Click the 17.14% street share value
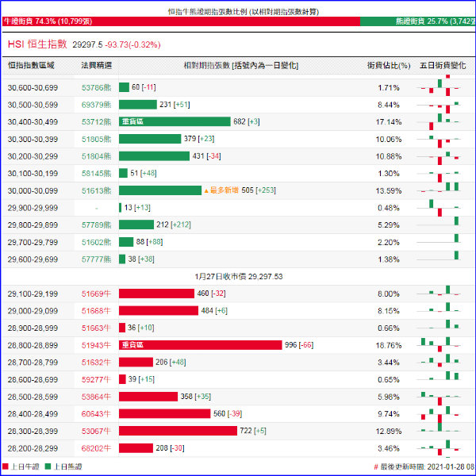This screenshot has width=476, height=476. click(389, 122)
